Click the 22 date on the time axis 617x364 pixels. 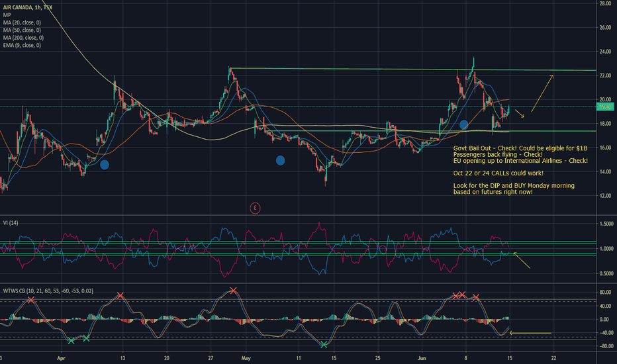pyautogui.click(x=553, y=358)
